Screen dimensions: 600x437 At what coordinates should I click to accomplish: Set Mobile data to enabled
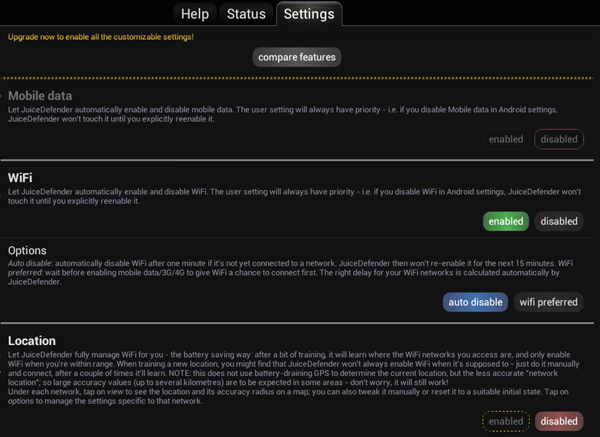pos(505,139)
